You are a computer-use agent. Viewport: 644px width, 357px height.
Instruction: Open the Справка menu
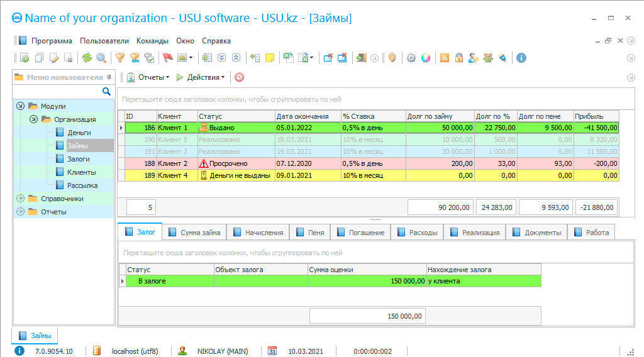(x=216, y=41)
